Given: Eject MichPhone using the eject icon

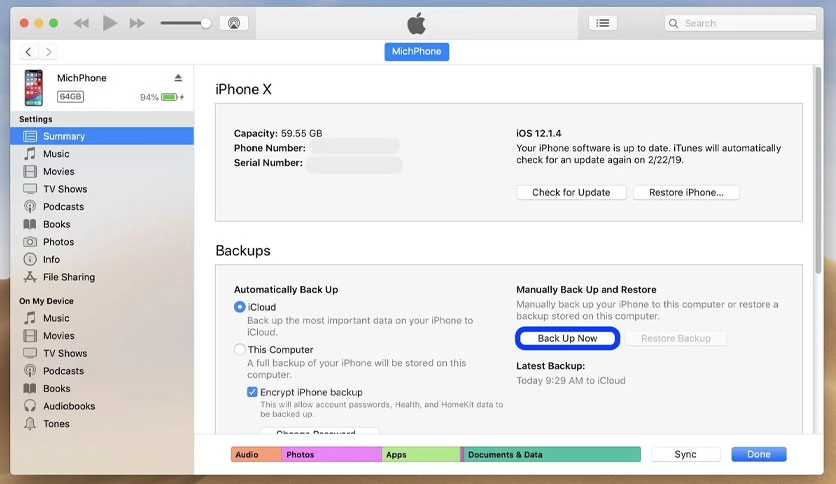Looking at the screenshot, I should tap(178, 78).
